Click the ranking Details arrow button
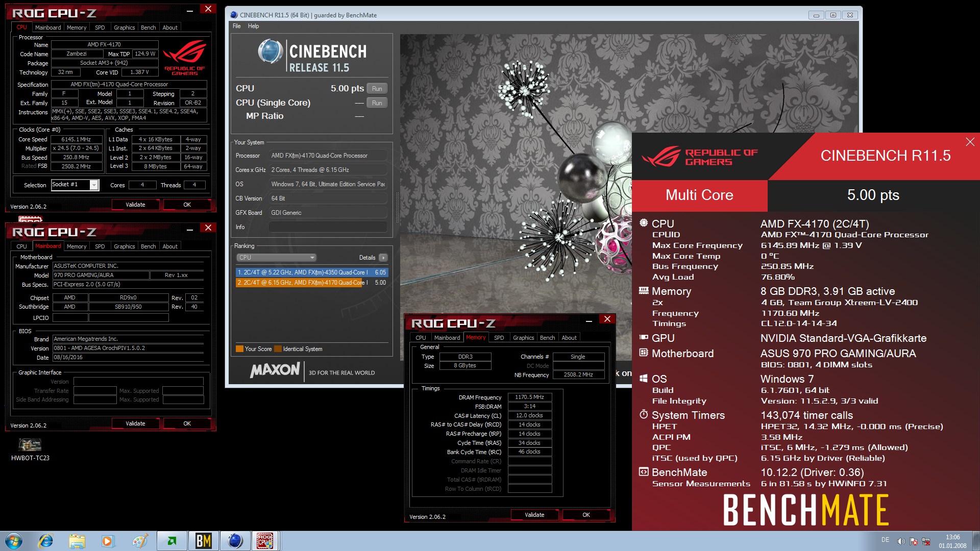Viewport: 980px width, 551px height. pyautogui.click(x=383, y=258)
